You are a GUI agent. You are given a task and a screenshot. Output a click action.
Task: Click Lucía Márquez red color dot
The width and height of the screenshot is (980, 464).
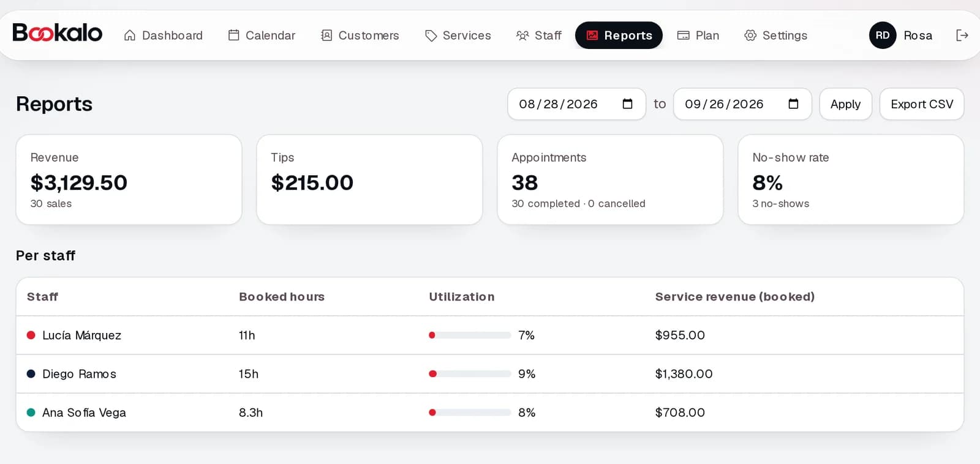point(31,335)
